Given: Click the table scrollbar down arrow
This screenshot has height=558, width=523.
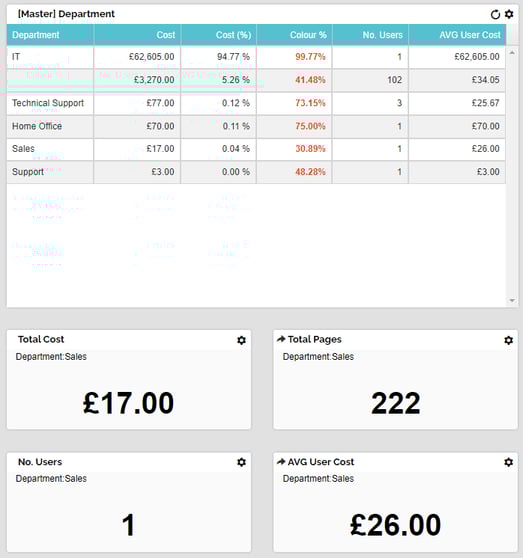Looking at the screenshot, I should 512,301.
